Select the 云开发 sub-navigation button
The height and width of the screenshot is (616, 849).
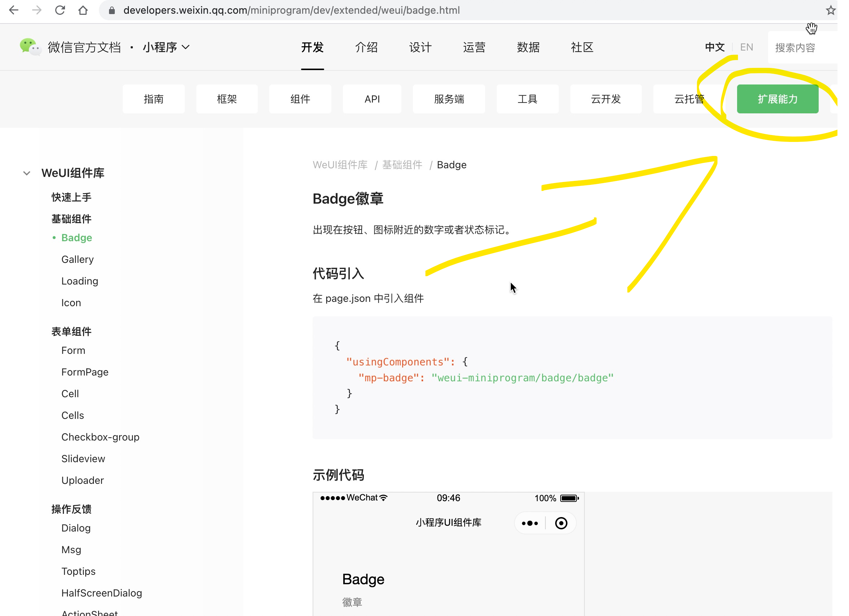605,99
